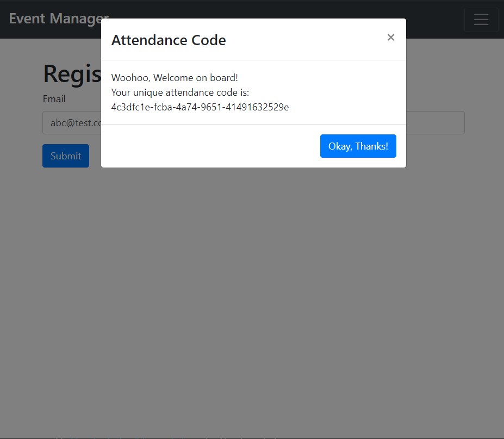Dismiss dialog by clicking the gray backdrop below

click(252, 289)
